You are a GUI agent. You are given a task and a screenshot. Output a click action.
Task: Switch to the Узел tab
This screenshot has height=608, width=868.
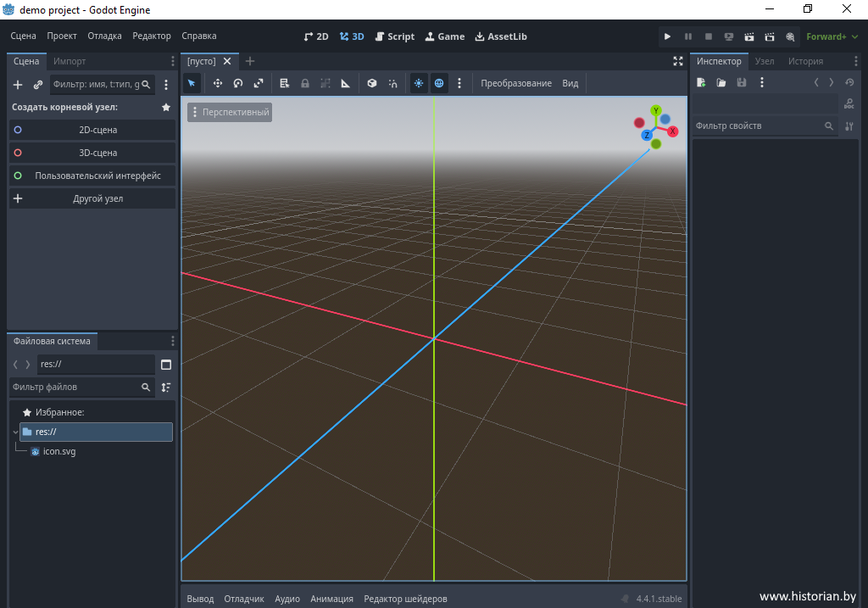pos(765,61)
